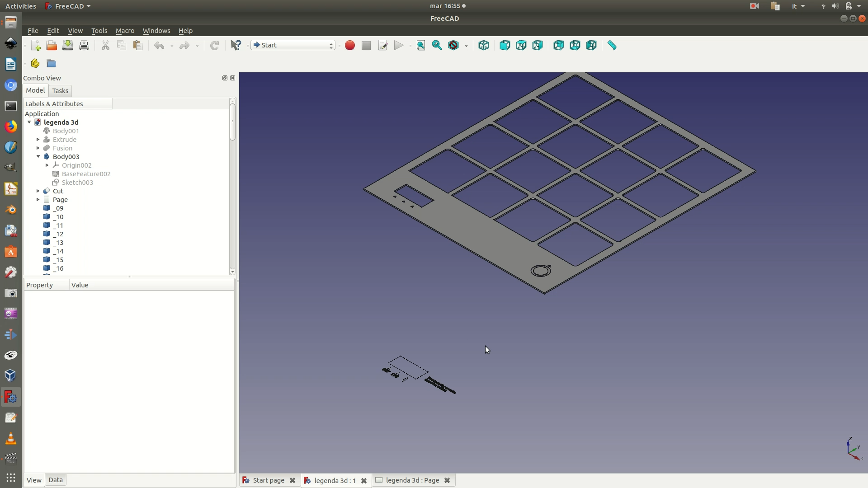Open the macros edit dialog
The height and width of the screenshot is (488, 868).
[x=382, y=45]
